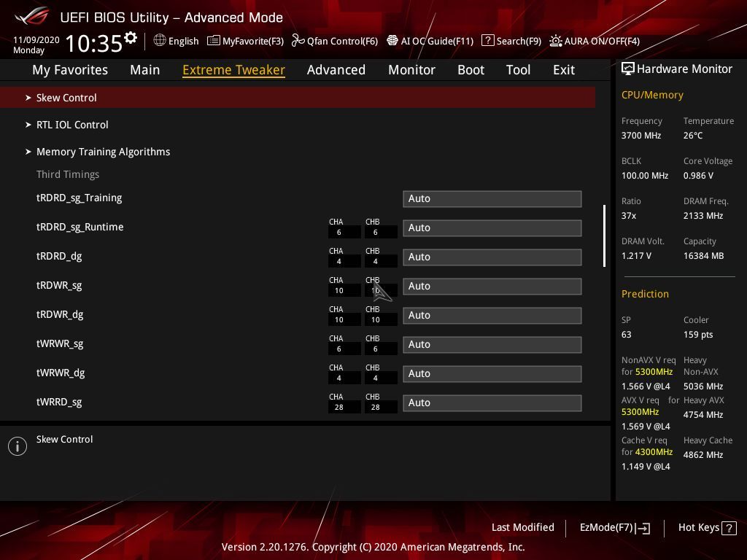Click the 159 pts cooler value
This screenshot has width=747, height=560.
[698, 335]
